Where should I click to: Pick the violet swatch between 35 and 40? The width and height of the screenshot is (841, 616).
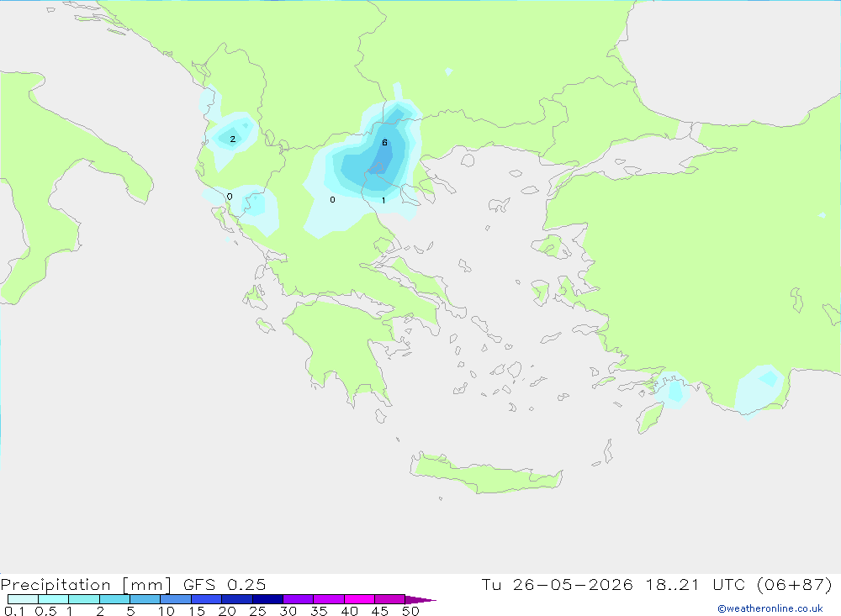click(x=329, y=599)
